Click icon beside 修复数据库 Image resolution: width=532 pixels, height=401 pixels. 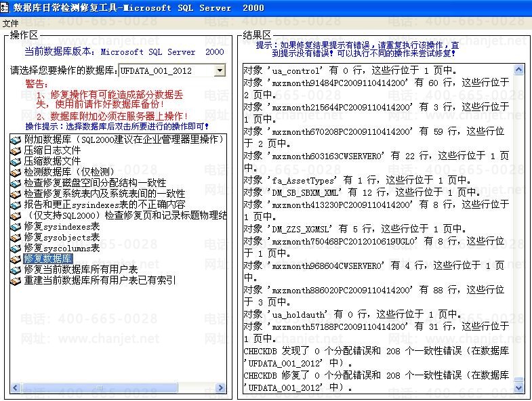pos(16,259)
